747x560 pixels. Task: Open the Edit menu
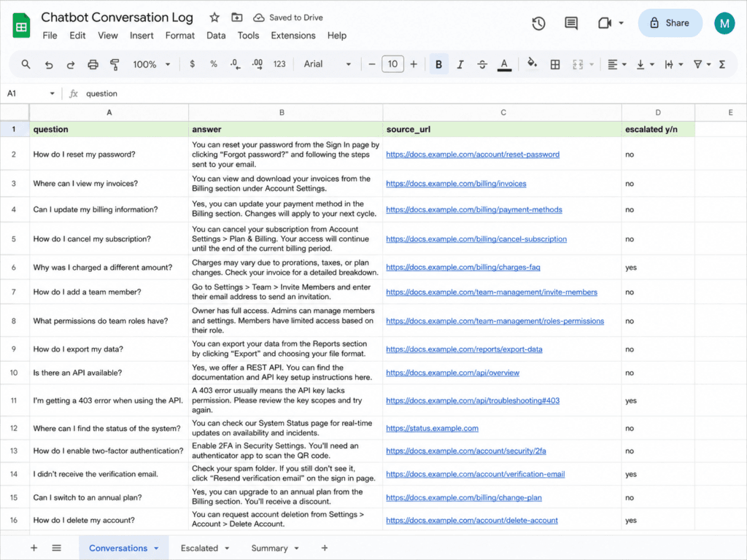(x=77, y=36)
